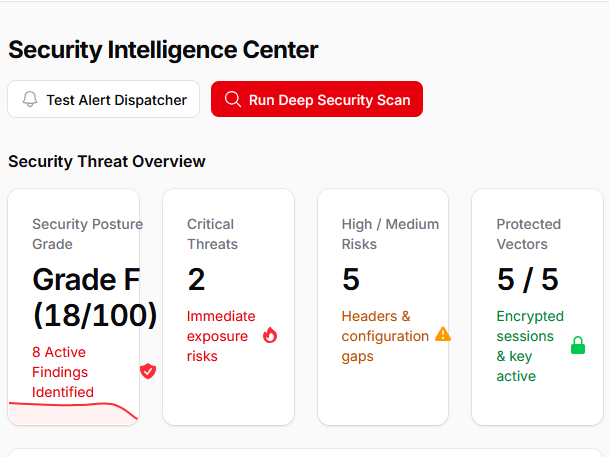Click the orange warning triangle icon

(443, 334)
